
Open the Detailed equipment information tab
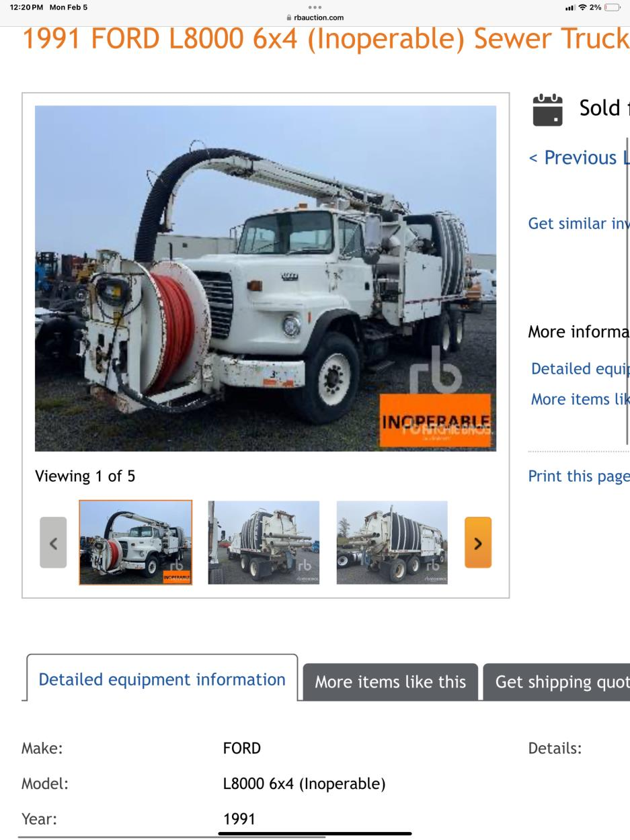pos(162,678)
